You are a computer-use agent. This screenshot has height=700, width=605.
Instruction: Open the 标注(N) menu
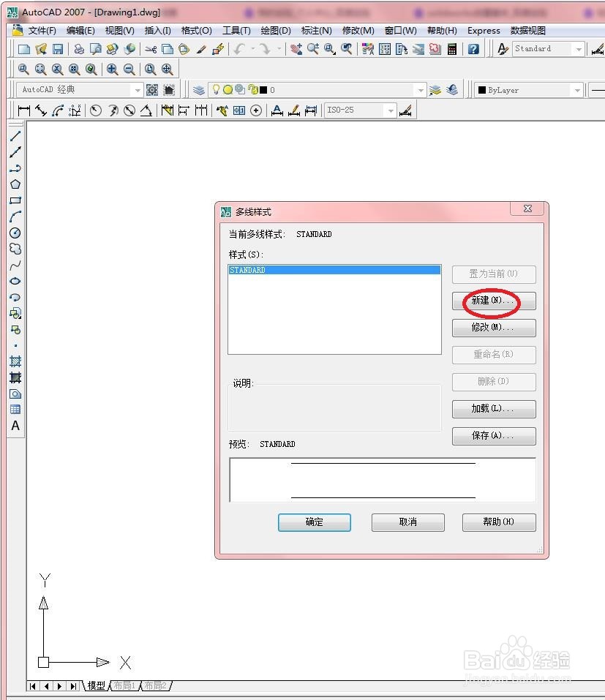317,31
